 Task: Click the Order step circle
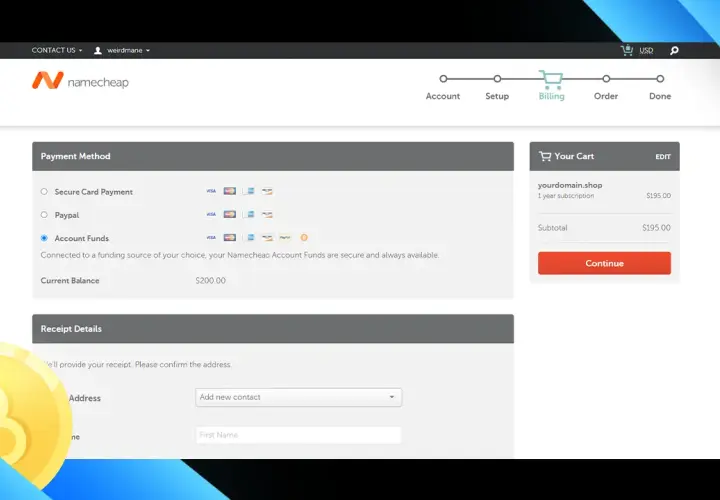pyautogui.click(x=606, y=79)
